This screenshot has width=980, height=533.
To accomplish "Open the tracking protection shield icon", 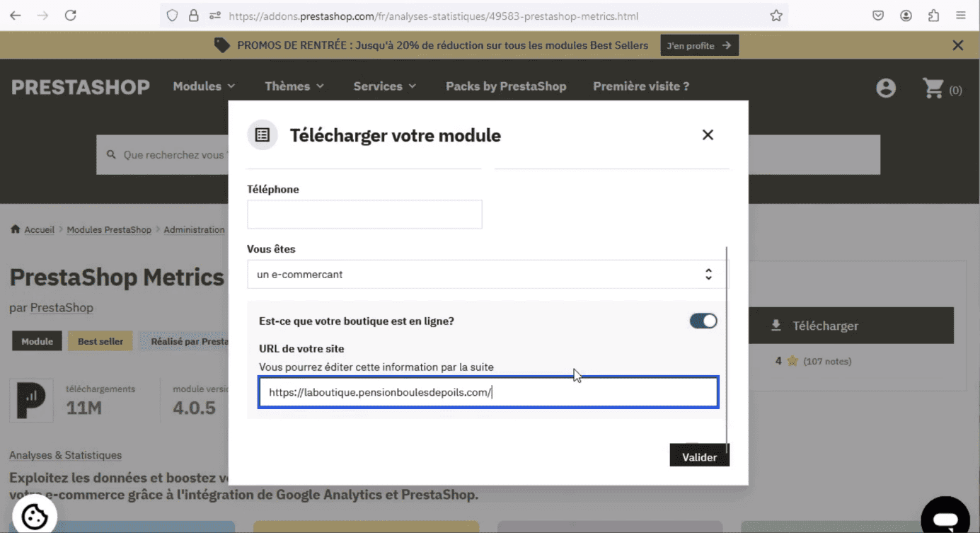I will tap(172, 15).
